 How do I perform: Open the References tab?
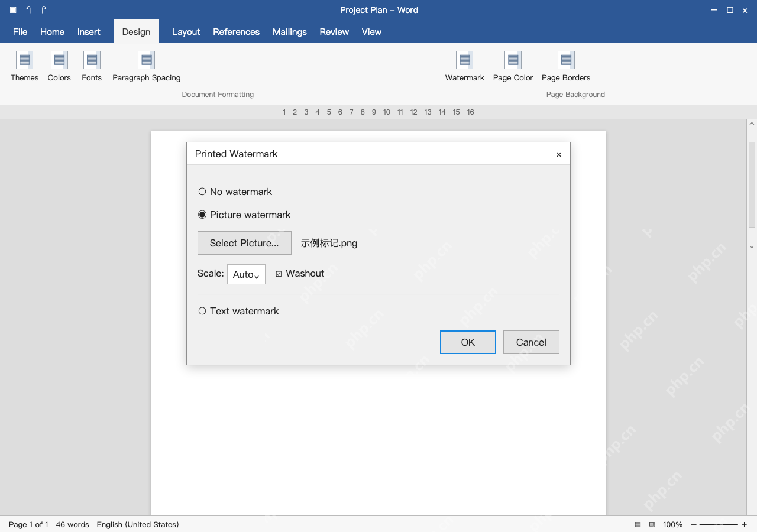coord(237,32)
